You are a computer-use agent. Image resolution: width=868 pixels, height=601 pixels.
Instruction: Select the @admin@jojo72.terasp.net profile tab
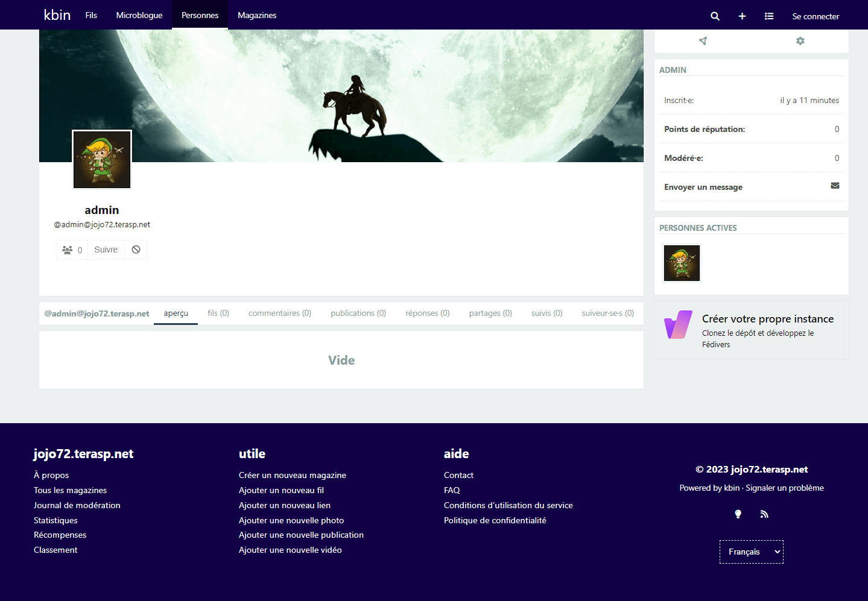[97, 313]
